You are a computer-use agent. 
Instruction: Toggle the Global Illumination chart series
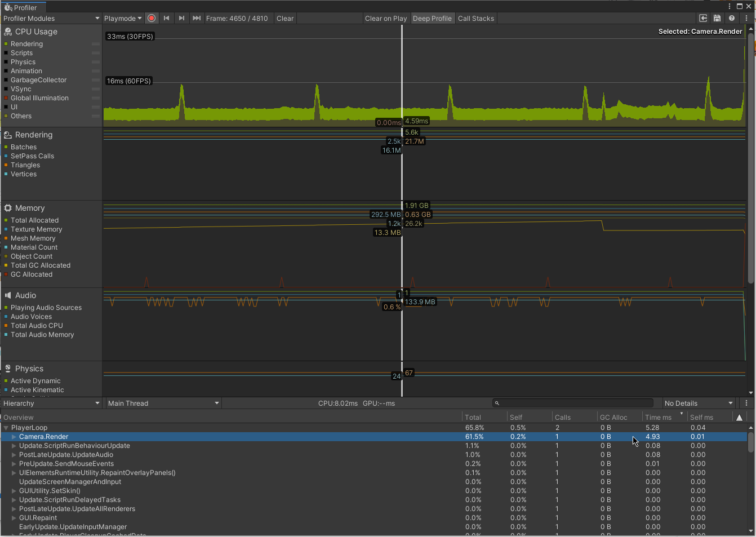pyautogui.click(x=6, y=98)
